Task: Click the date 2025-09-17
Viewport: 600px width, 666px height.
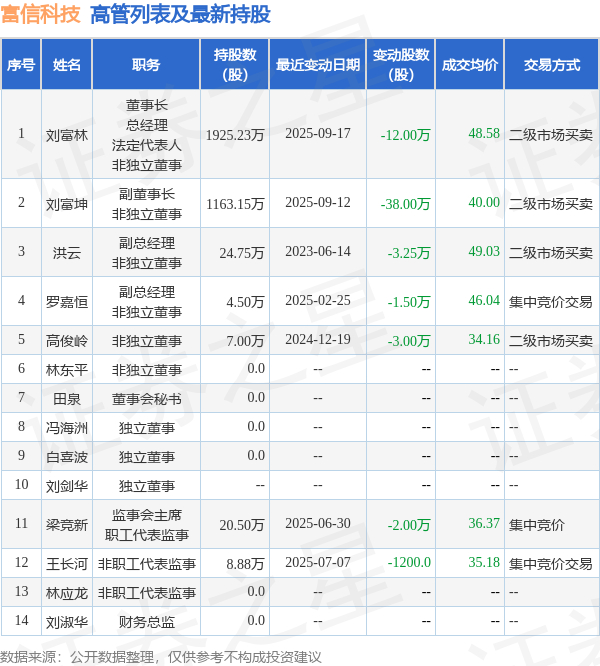Action: tap(318, 133)
